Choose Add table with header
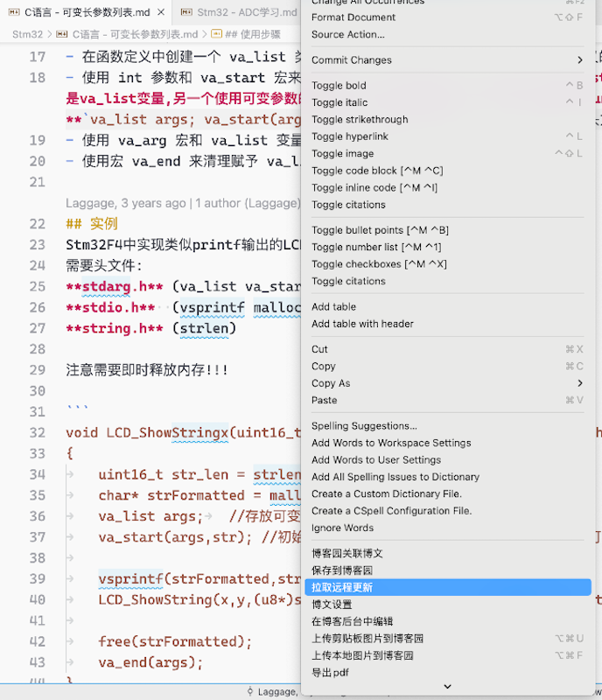This screenshot has height=700, width=602. (x=447, y=324)
